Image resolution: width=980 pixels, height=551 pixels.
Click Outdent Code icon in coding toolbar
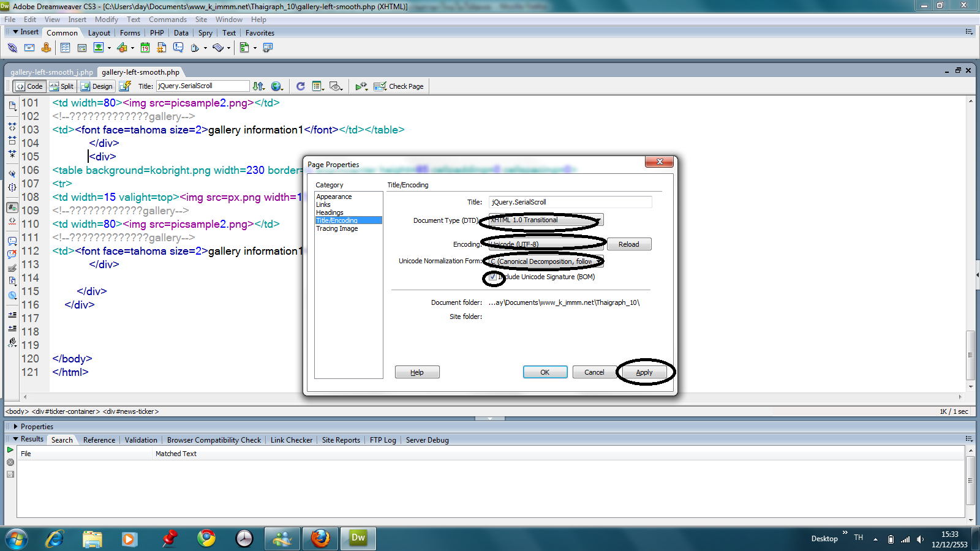tap(12, 329)
